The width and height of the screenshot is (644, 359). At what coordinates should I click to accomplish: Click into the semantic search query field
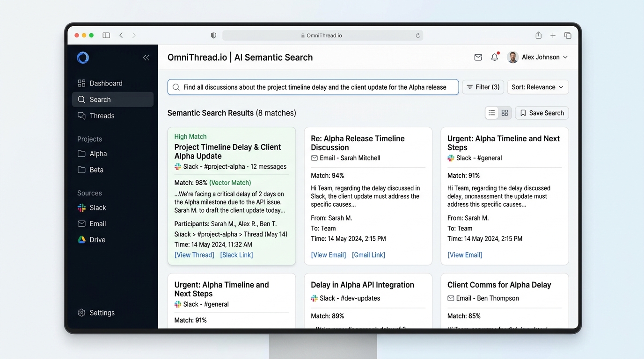[x=313, y=87]
